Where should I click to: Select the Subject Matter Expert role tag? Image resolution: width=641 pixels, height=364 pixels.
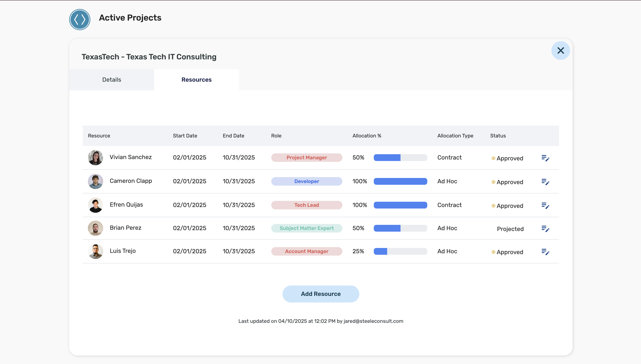tap(306, 228)
